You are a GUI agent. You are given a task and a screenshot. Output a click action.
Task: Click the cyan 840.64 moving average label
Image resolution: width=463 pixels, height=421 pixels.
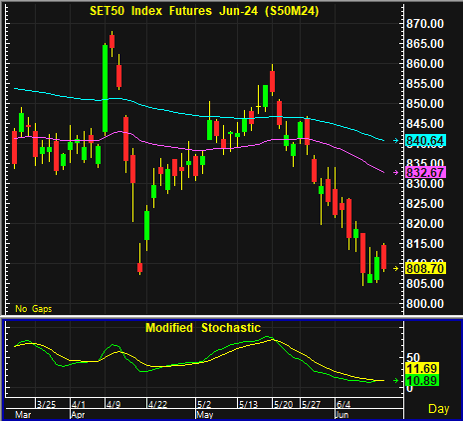click(426, 141)
